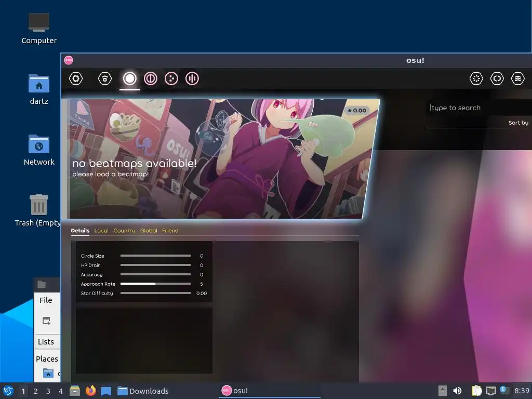
Task: Launch file manager from taskbar
Action: 75,391
